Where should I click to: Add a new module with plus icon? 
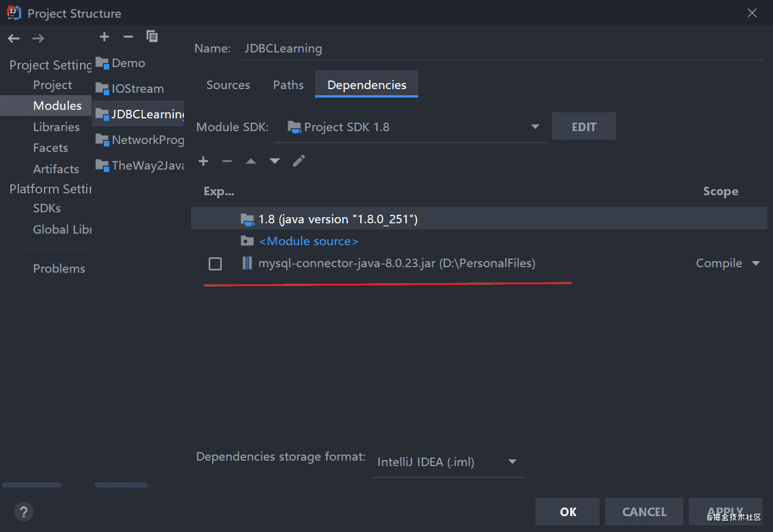coord(104,37)
